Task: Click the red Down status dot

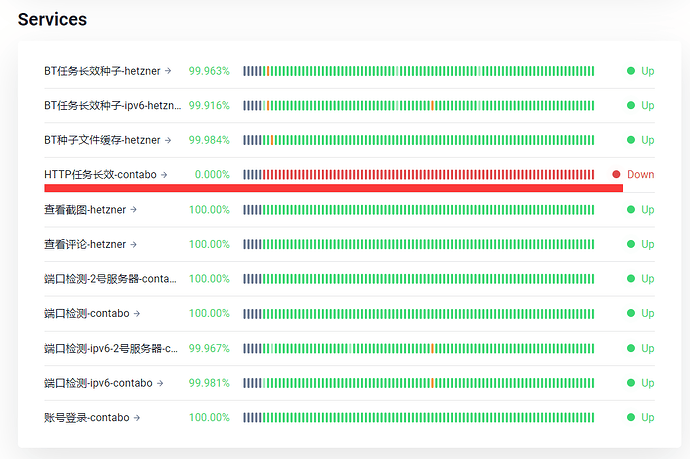Action: tap(616, 174)
